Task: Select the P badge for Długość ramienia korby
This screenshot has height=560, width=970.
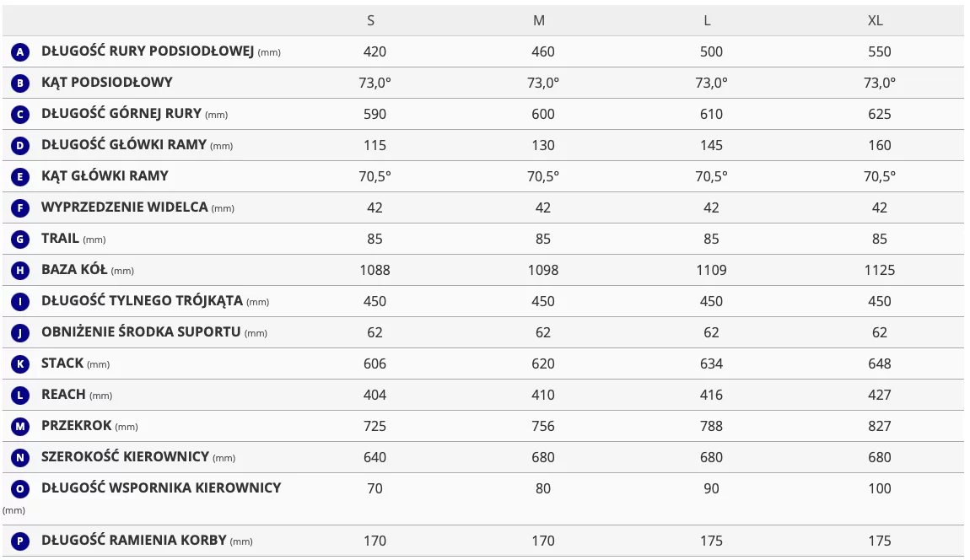Action: [20, 541]
